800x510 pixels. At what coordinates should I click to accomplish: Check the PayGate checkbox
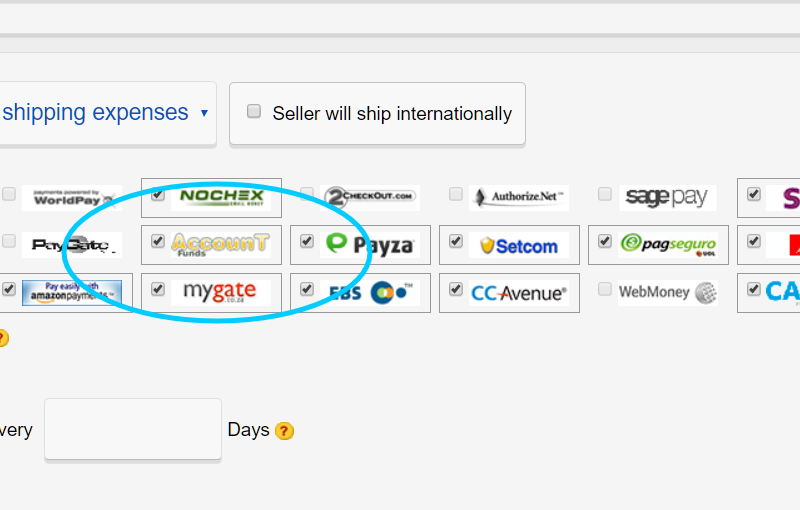pos(9,241)
